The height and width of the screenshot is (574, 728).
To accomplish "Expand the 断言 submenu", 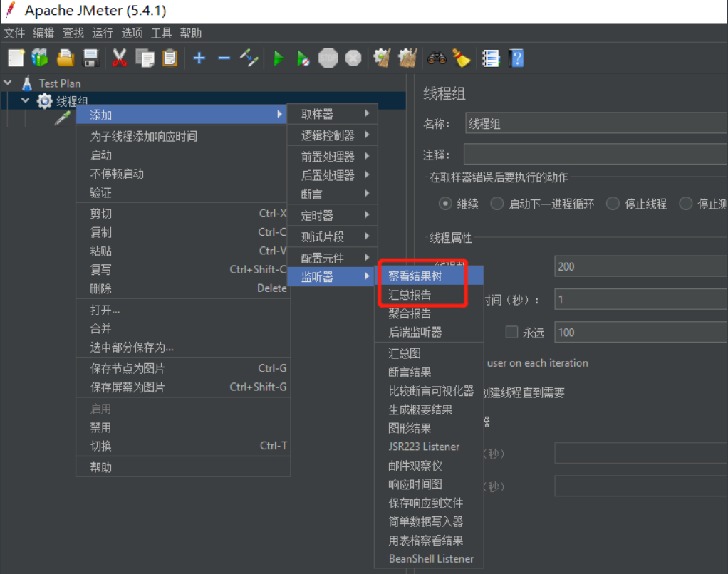I will pyautogui.click(x=332, y=194).
